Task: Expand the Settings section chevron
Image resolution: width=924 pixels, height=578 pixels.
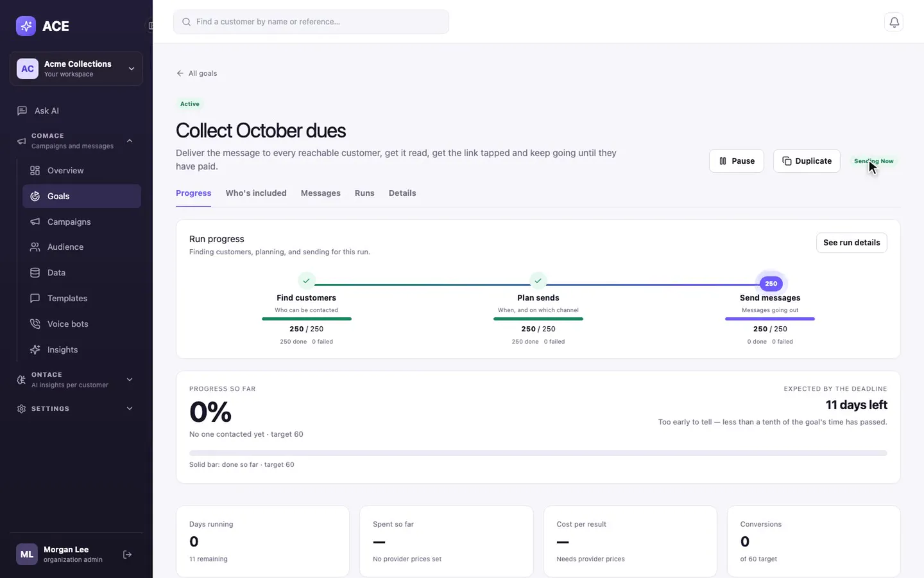Action: (130, 408)
